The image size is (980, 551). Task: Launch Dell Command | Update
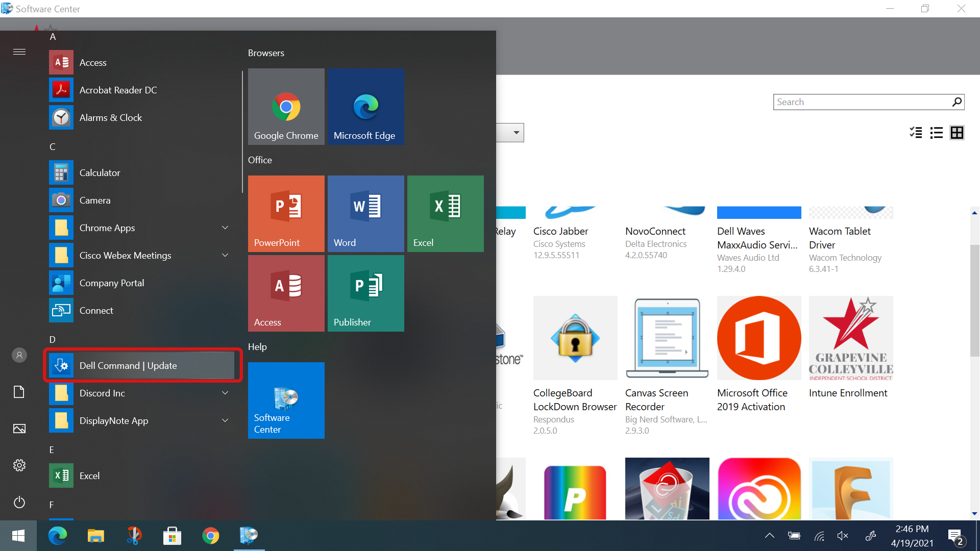point(141,365)
